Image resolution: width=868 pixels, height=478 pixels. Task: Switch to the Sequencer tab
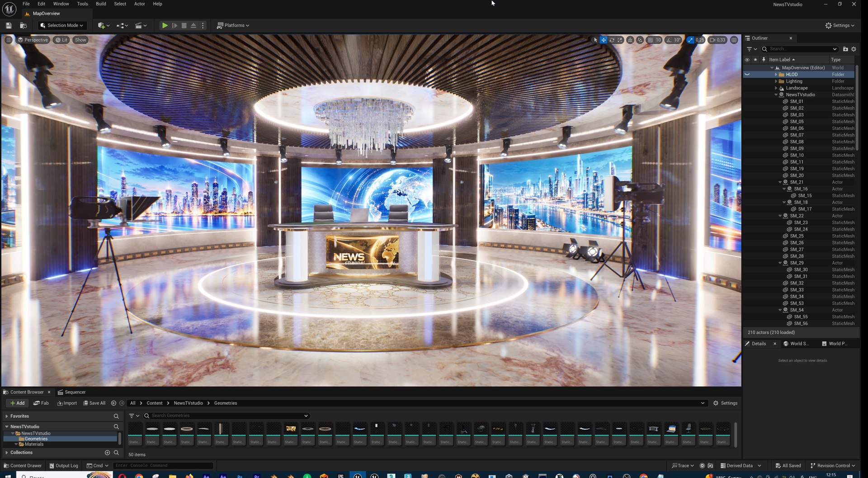pos(71,392)
